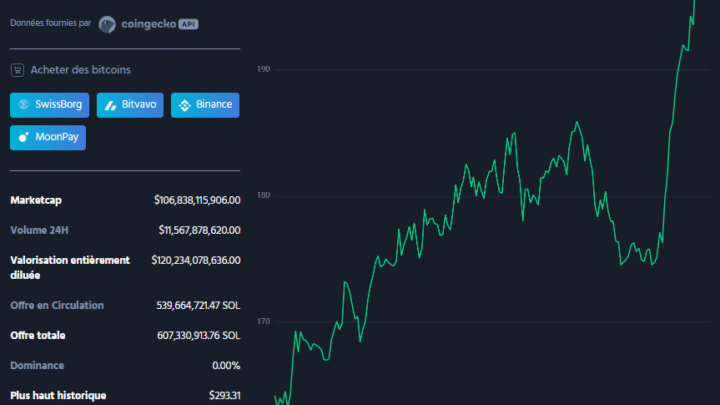Click the 170 price axis label
720x405 pixels.
[264, 321]
